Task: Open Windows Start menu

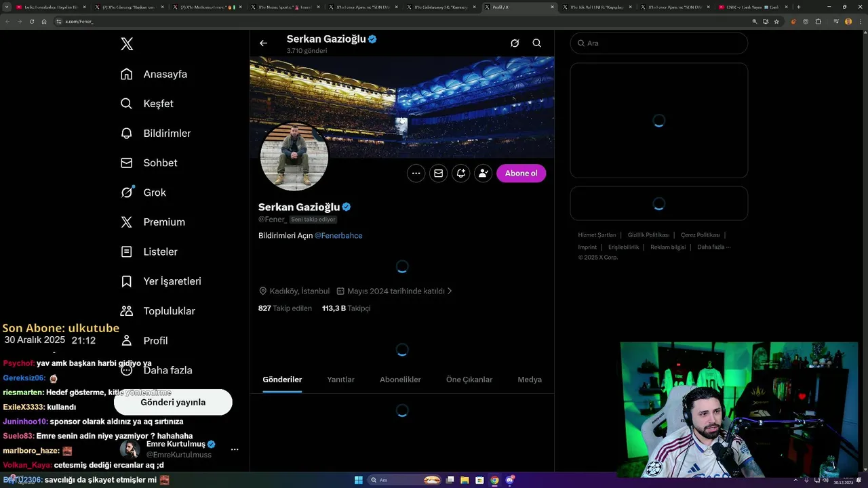Action: [x=359, y=480]
